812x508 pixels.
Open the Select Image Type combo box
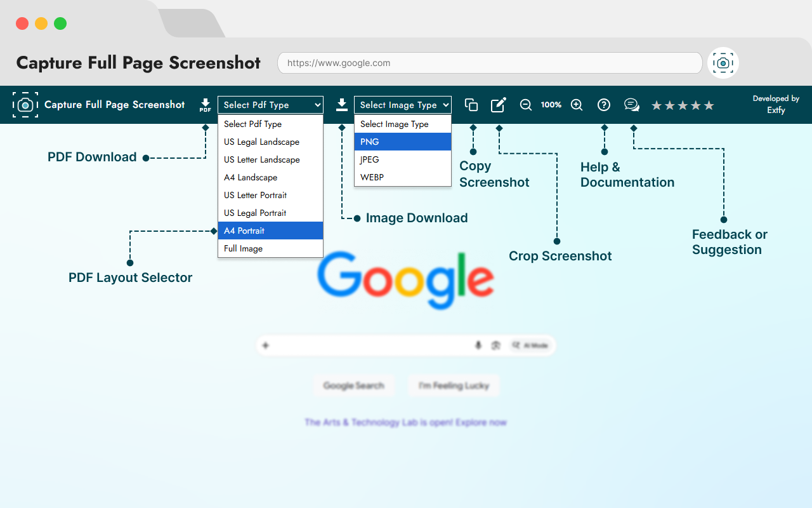(403, 105)
